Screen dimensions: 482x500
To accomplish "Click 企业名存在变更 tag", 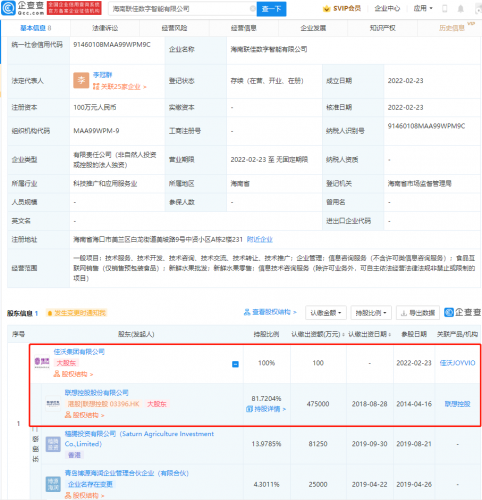I will click(x=90, y=484).
